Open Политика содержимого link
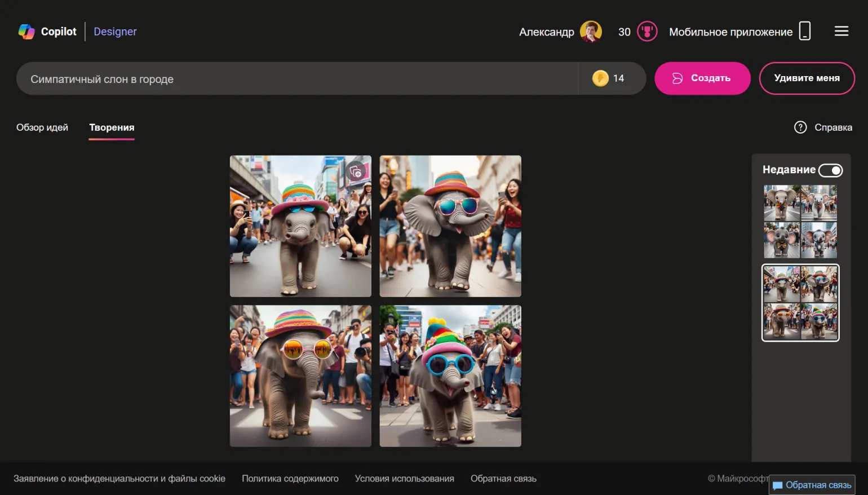The width and height of the screenshot is (868, 495). click(x=290, y=479)
